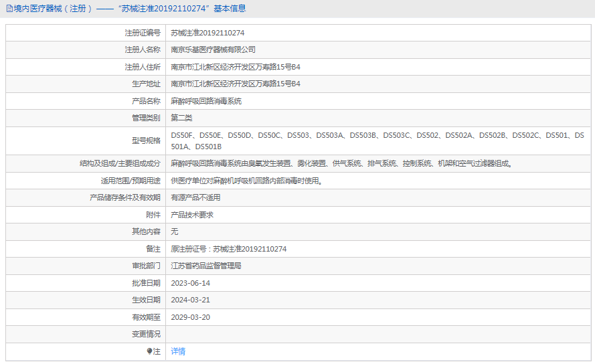Viewport: 595px width, 364px height.
Task: Click the 生产地址 address value
Action: coord(236,84)
